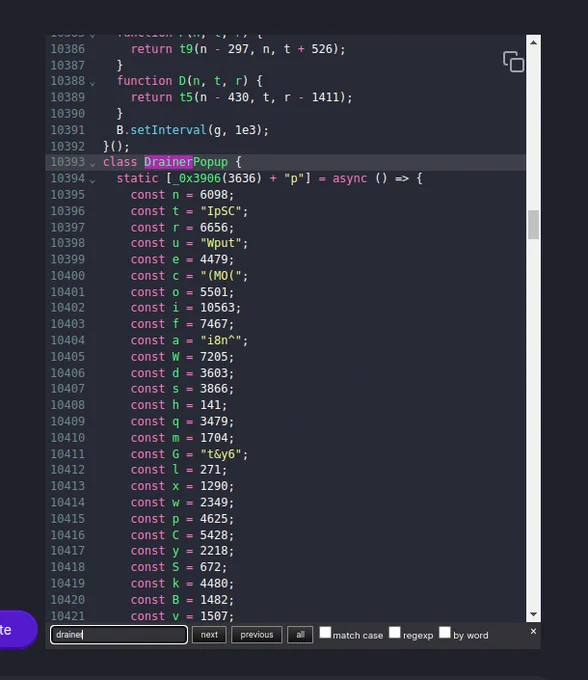Viewport: 588px width, 680px height.
Task: Click '_0x3906' on line 10394
Action: [196, 179]
